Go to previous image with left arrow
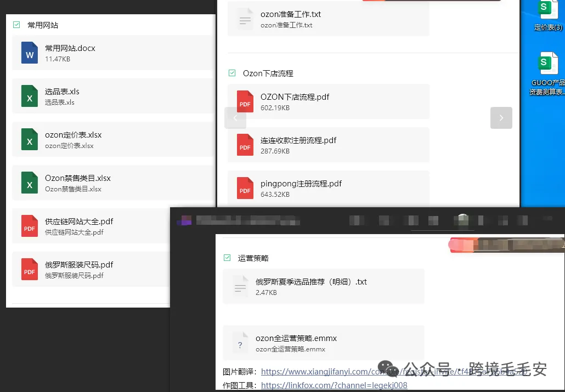 (x=235, y=118)
